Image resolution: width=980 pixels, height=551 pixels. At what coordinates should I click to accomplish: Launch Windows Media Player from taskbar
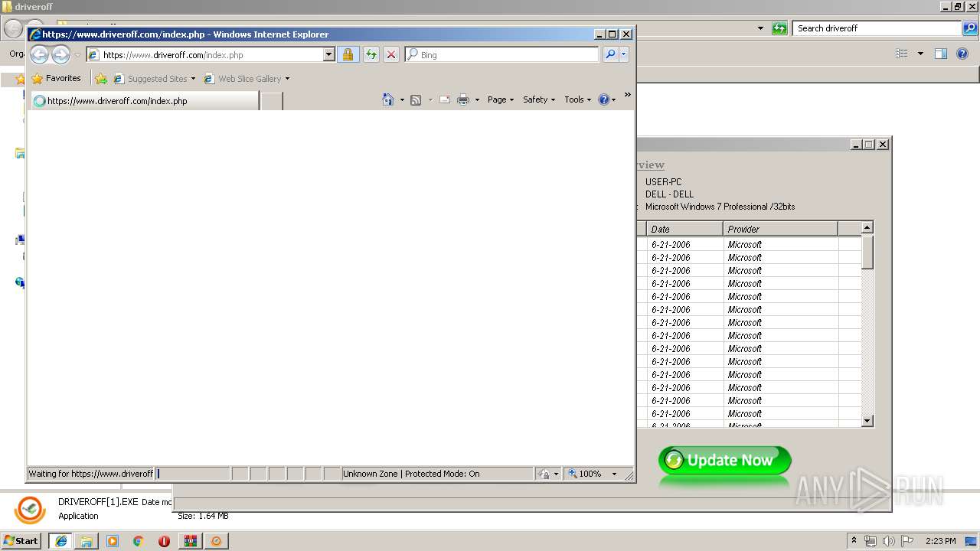pos(113,540)
